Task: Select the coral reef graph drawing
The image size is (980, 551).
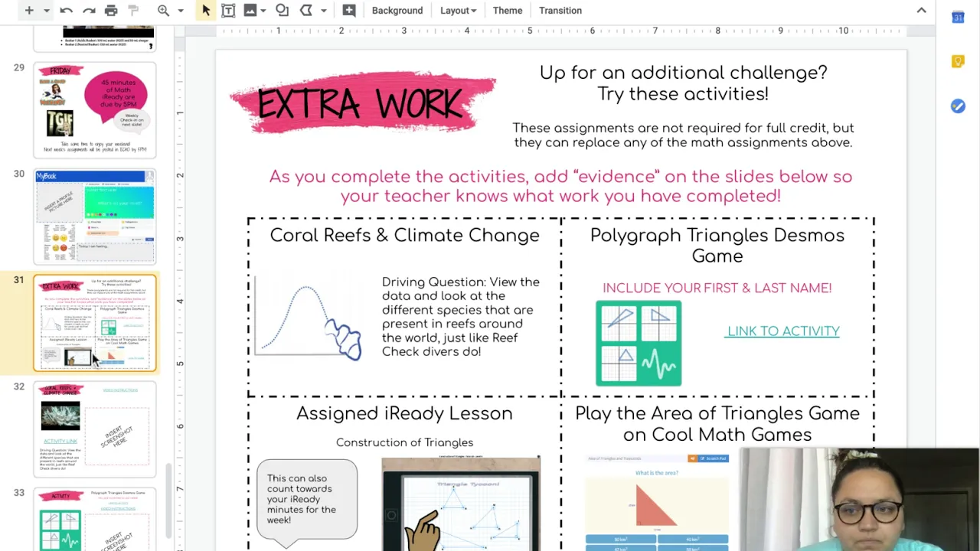Action: (308, 319)
